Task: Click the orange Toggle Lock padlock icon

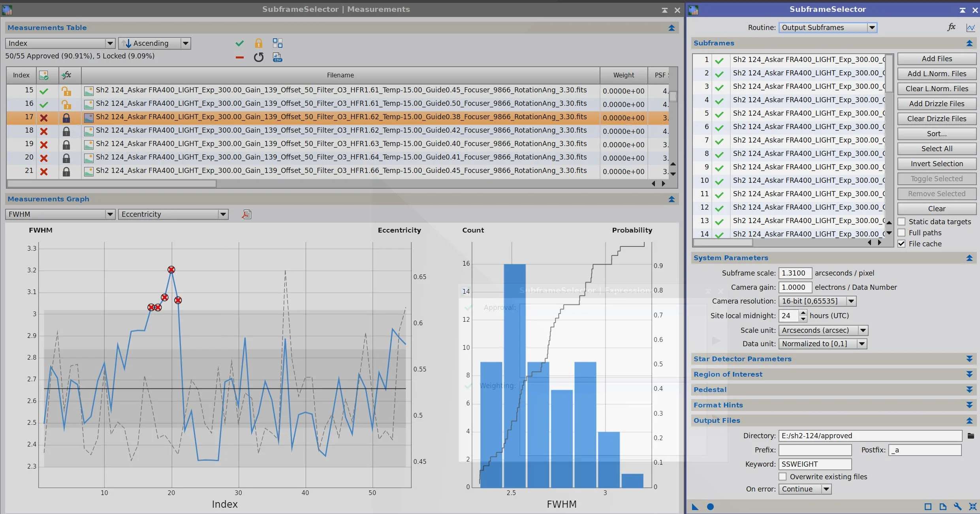Action: (258, 43)
